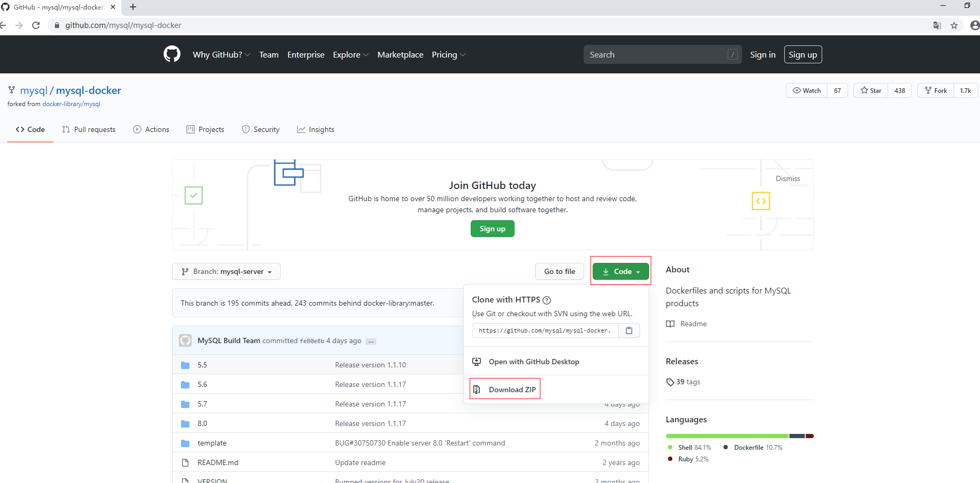Click the GitHub Octocat logo
The width and height of the screenshot is (980, 483).
172,54
